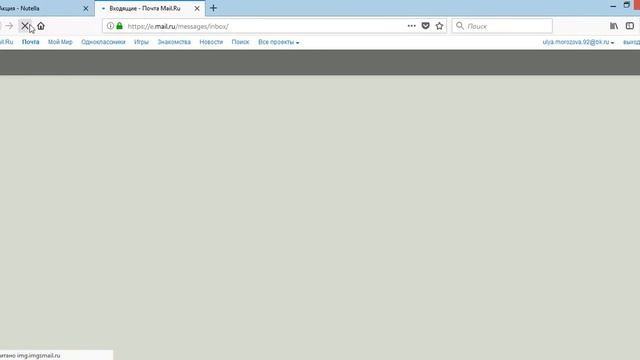Open the Library button
The height and width of the screenshot is (360, 640).
[614, 26]
